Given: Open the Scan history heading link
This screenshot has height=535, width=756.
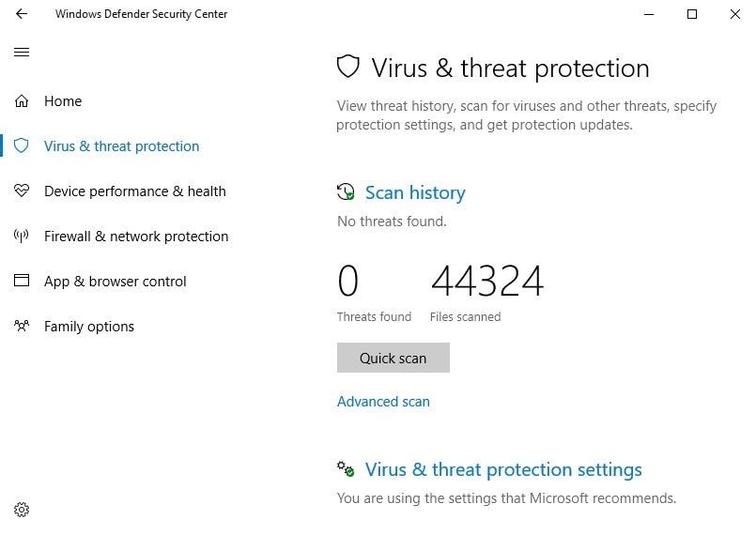Looking at the screenshot, I should pos(415,192).
